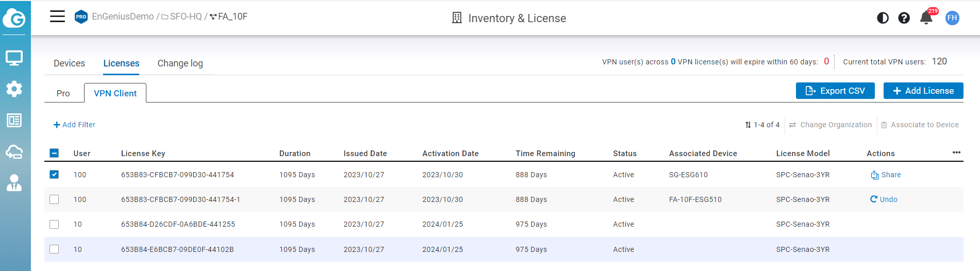The image size is (980, 271).
Task: Toggle the dark mode contrast icon
Action: [883, 18]
